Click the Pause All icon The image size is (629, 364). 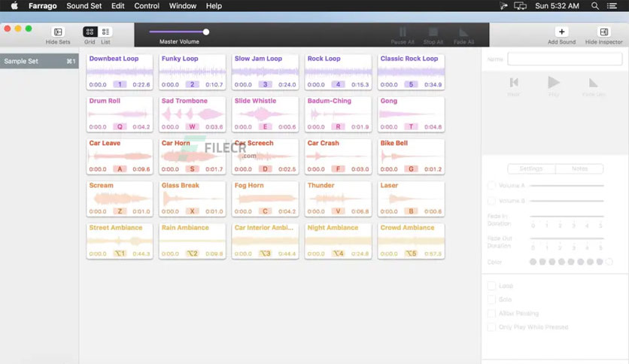pos(403,32)
